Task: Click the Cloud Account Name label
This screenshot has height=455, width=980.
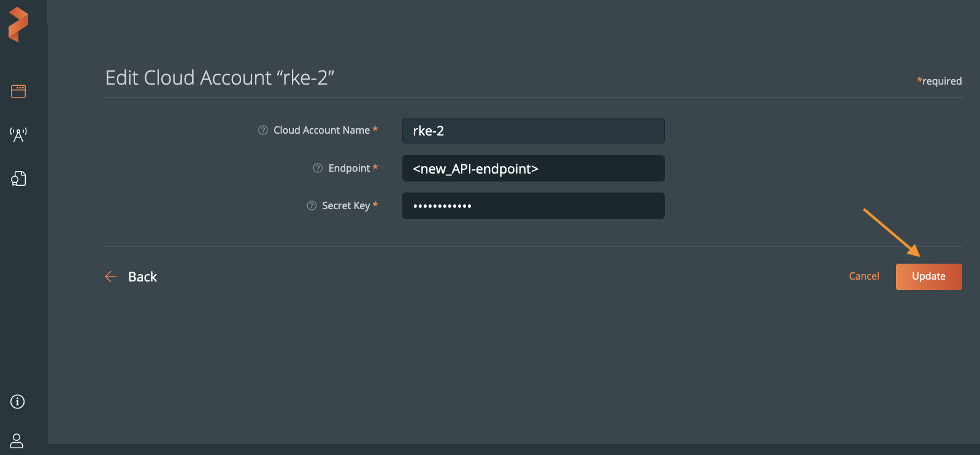Action: [321, 130]
